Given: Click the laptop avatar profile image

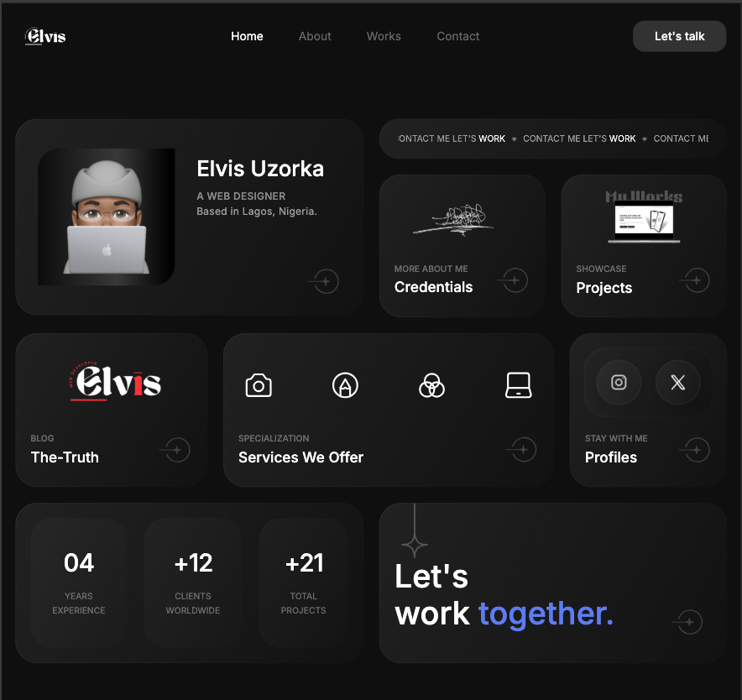Looking at the screenshot, I should (x=107, y=217).
